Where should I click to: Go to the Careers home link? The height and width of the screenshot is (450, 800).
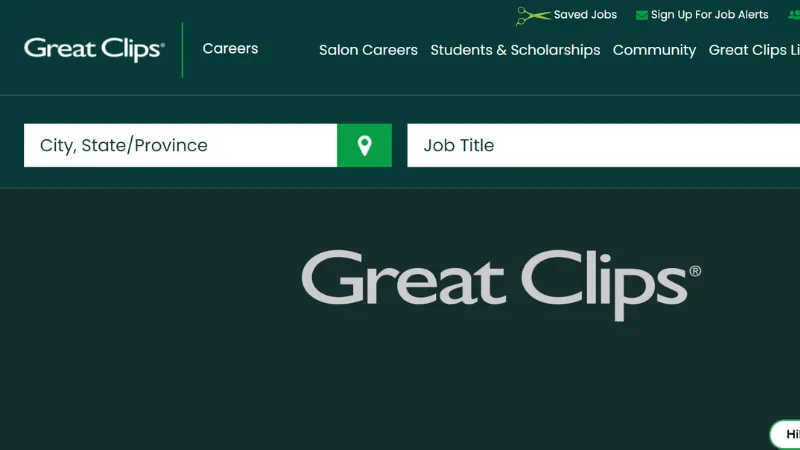coord(230,49)
